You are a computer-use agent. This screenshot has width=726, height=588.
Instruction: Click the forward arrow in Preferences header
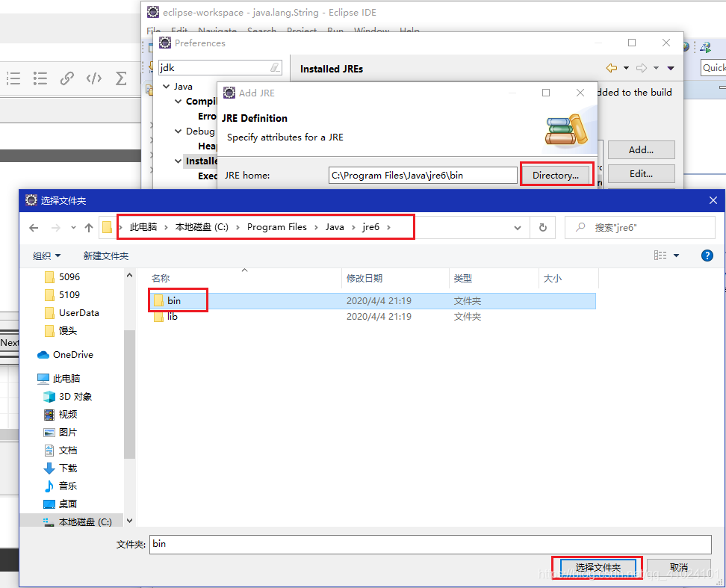[x=642, y=68]
